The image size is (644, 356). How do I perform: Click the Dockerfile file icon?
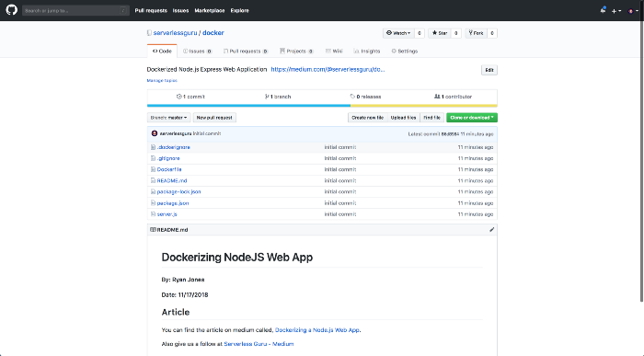click(x=153, y=169)
